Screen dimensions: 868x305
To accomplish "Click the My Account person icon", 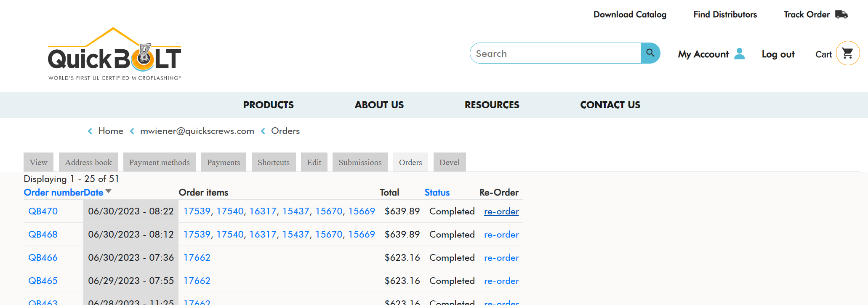I will click(739, 54).
